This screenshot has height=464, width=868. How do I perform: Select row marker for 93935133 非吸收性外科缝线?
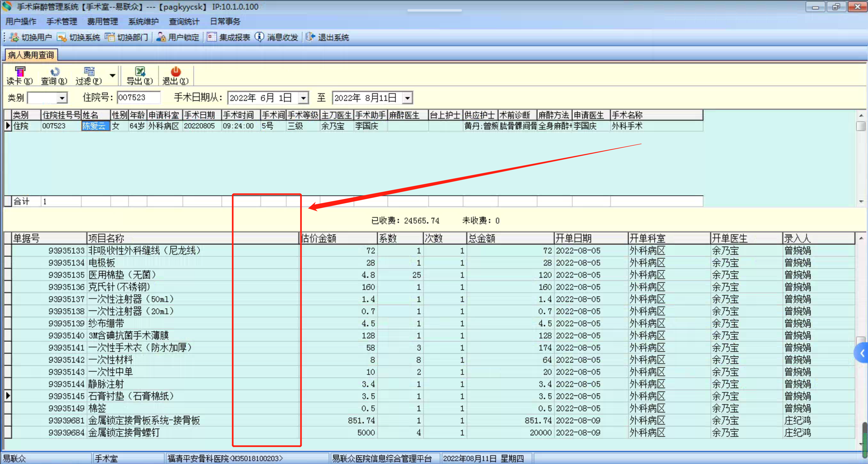coord(7,251)
